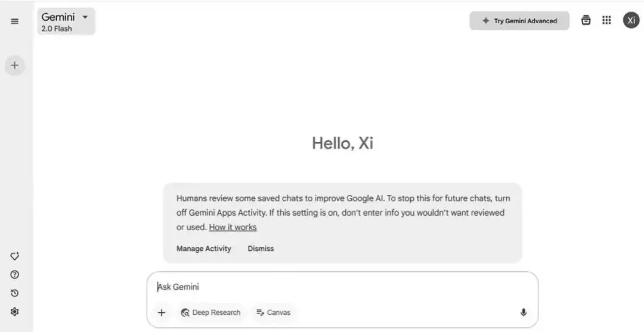
Task: Expand the Gemini 2.0 Flash model dropdown
Action: [66, 21]
